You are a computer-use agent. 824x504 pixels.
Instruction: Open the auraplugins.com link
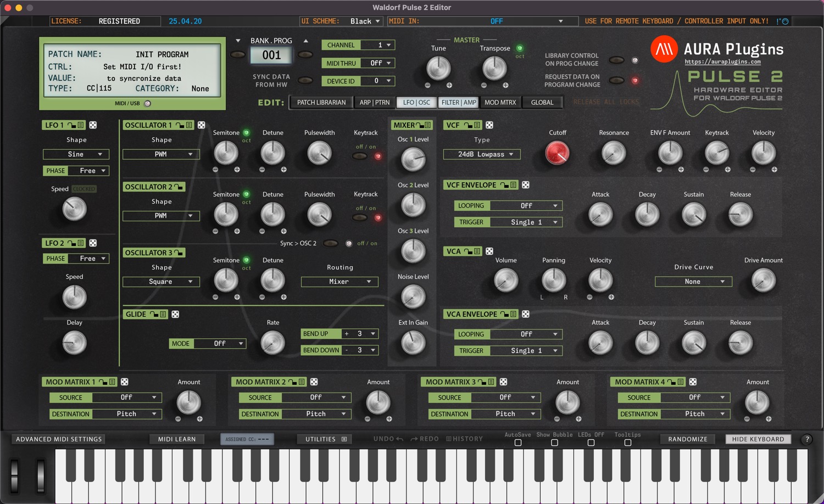pyautogui.click(x=722, y=62)
